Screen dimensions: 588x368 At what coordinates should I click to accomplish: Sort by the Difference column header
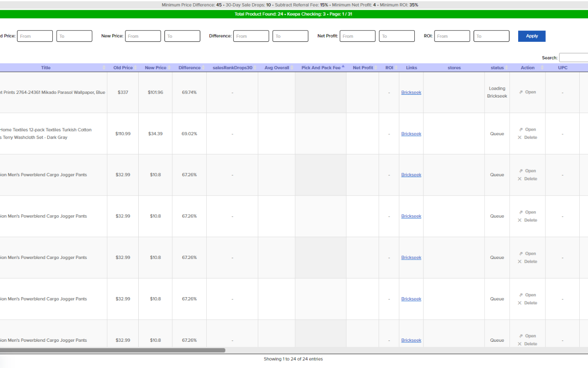coord(190,68)
